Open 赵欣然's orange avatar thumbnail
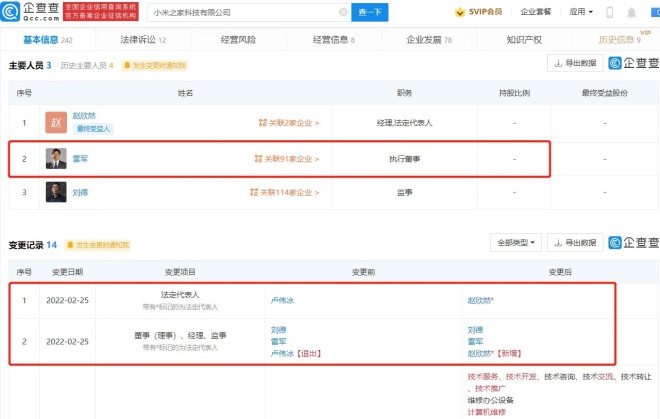Viewport: 660px width, 419px height. click(56, 124)
